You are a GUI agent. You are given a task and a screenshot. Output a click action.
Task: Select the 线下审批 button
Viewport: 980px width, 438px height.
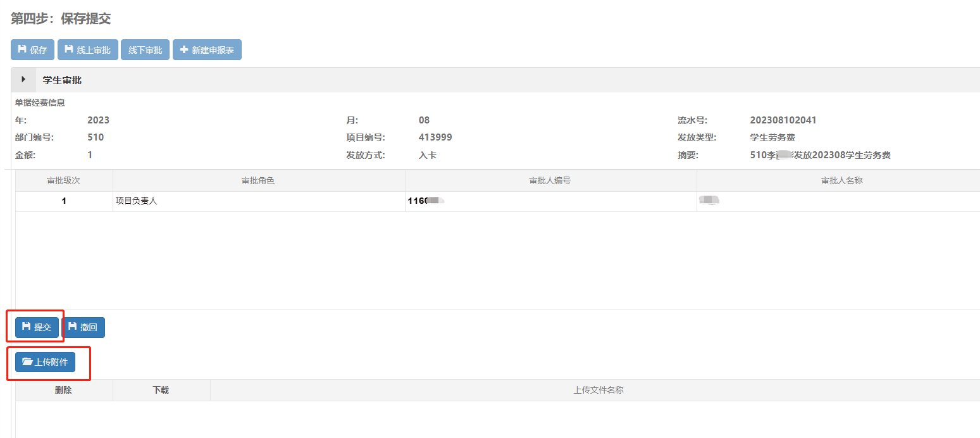145,50
